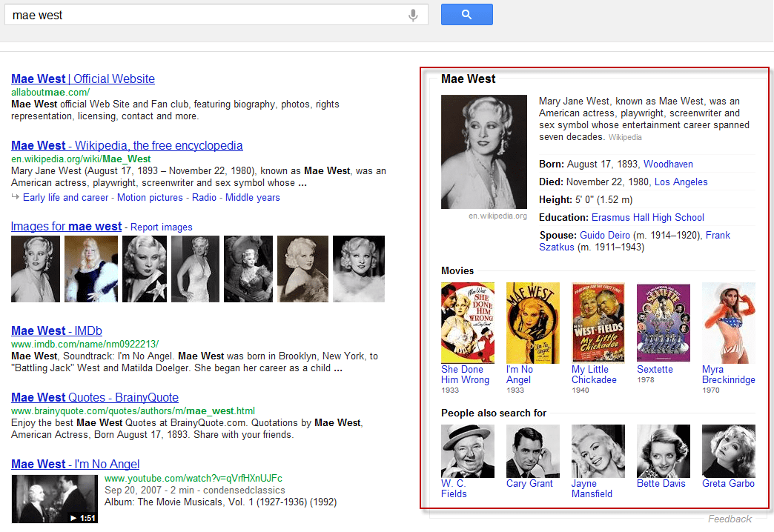Click the Sextette movie poster
This screenshot has height=532, width=774.
[664, 323]
